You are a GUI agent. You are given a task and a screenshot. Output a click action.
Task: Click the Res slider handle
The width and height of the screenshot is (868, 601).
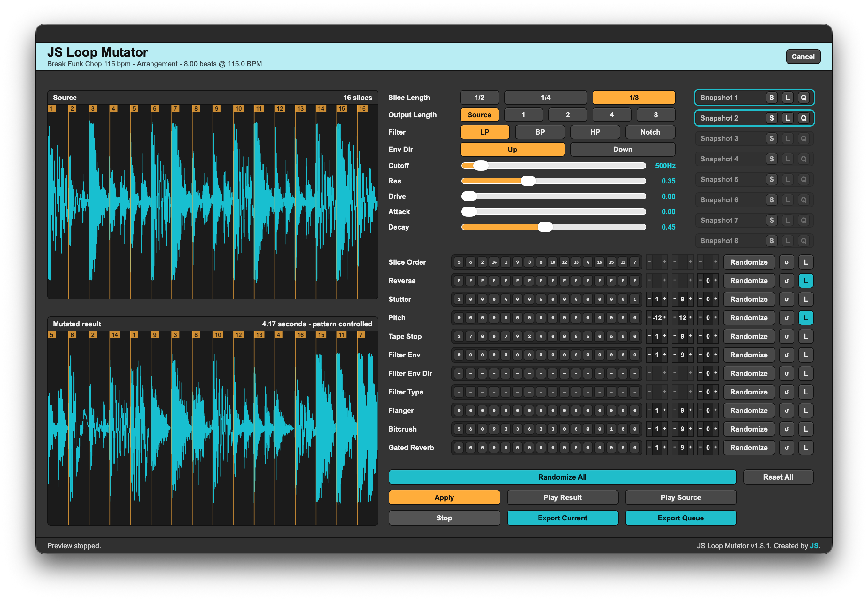click(528, 181)
